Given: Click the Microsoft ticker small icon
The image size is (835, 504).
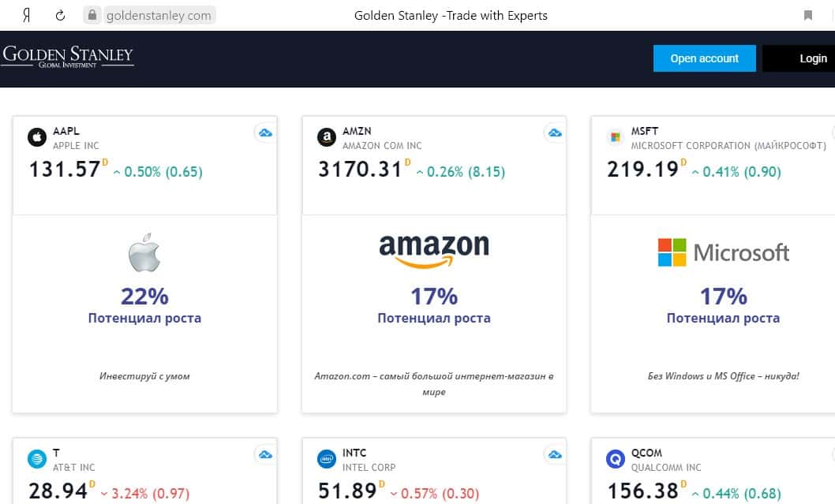Looking at the screenshot, I should (x=615, y=138).
